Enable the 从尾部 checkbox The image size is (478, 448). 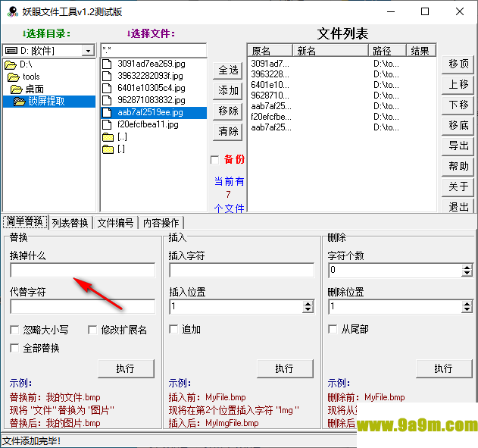(x=333, y=329)
